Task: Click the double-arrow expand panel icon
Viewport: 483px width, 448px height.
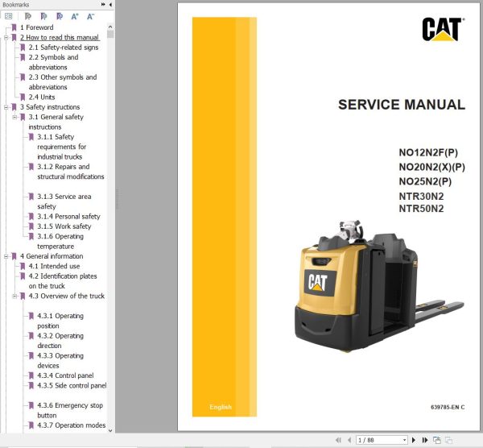Action: click(103, 4)
